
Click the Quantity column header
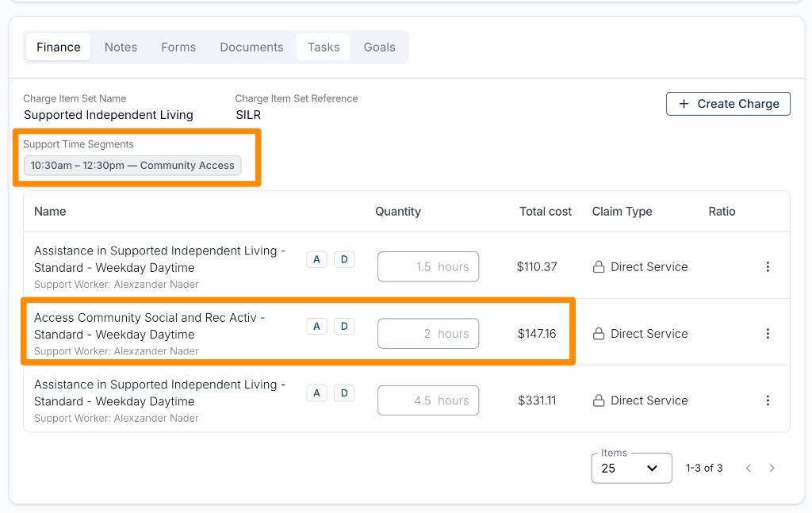pos(398,211)
